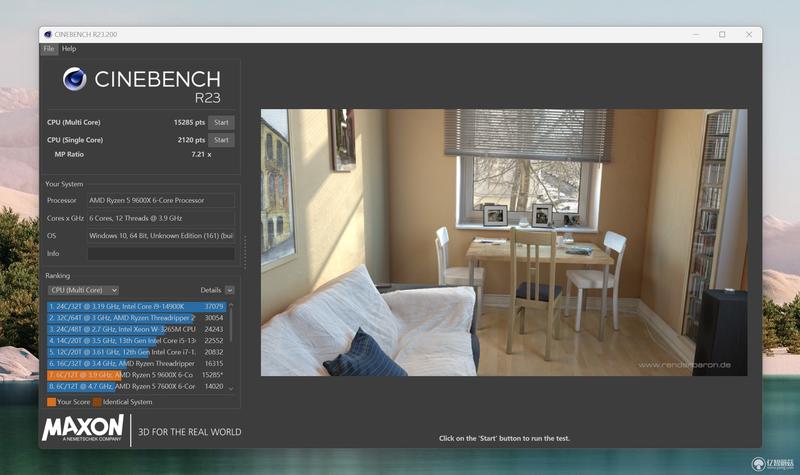Click the single core score 2120 pts
Viewport: 800px width, 475px height.
191,140
